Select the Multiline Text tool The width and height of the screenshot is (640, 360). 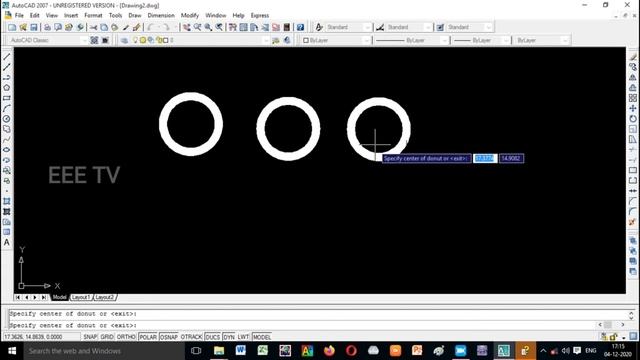coord(7,242)
